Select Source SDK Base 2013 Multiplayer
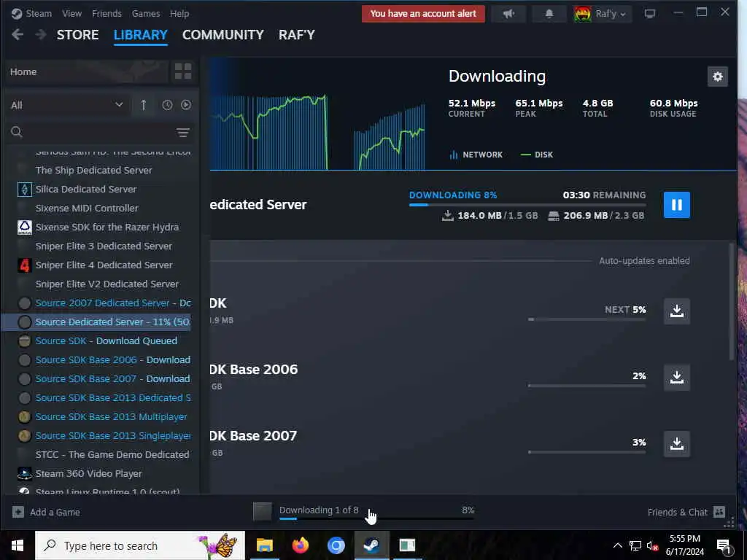The width and height of the screenshot is (747, 560). click(104, 416)
